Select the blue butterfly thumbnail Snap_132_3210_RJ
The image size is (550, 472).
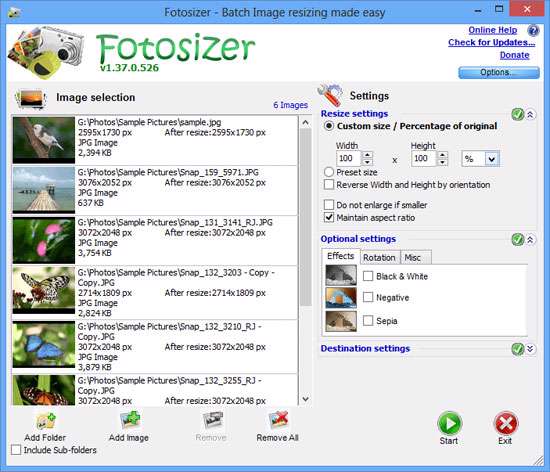[44, 344]
